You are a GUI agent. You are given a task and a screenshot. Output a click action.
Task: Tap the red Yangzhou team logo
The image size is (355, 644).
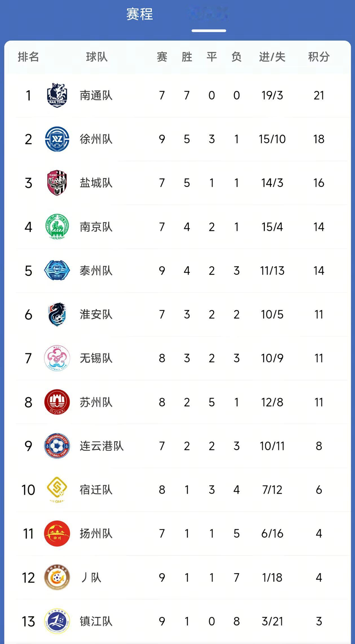pos(57,533)
